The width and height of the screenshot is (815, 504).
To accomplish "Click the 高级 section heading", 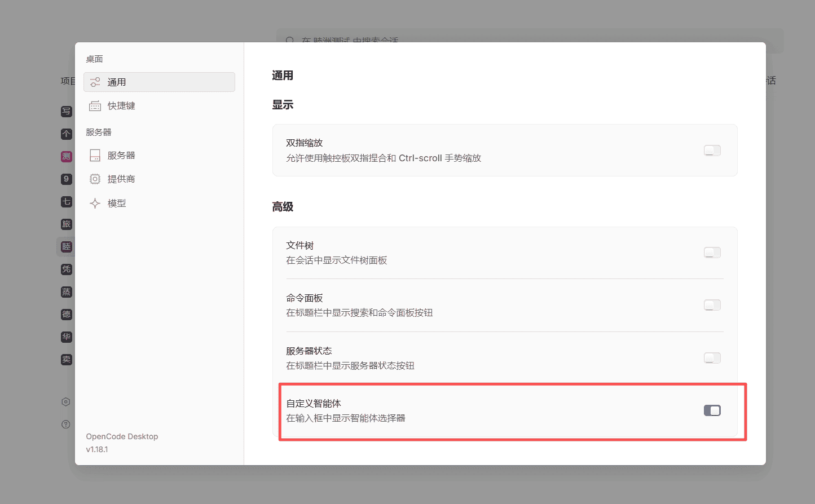I will (283, 207).
